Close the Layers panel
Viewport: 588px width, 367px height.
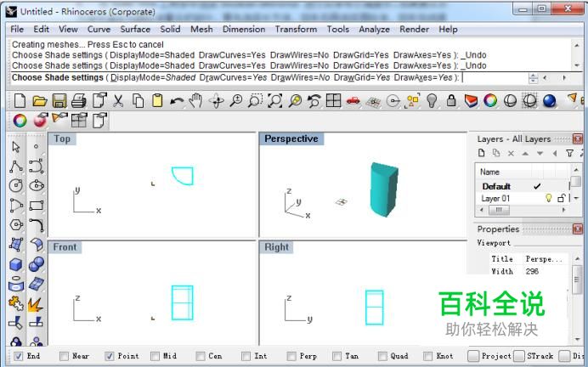click(x=578, y=138)
